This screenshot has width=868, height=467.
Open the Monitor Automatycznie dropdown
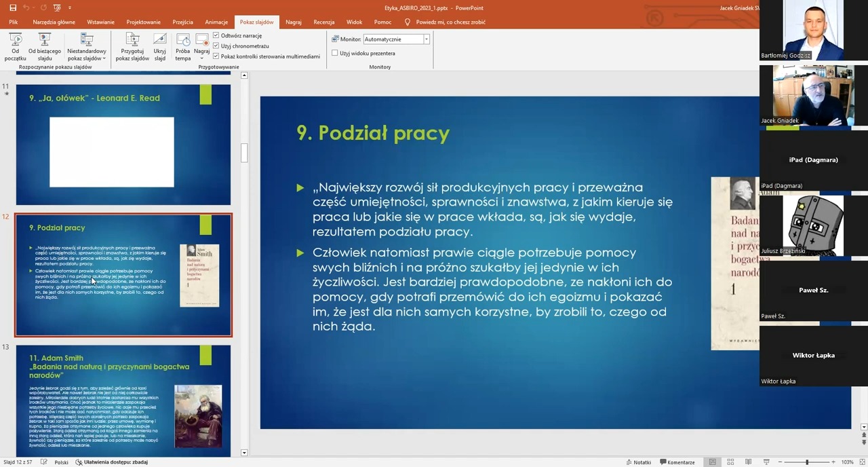coord(427,39)
